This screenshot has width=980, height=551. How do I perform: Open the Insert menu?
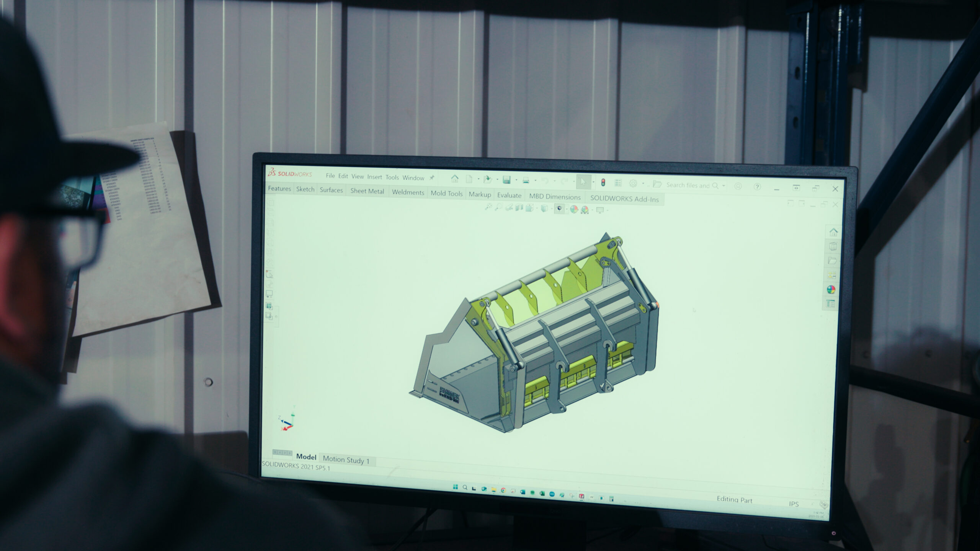coord(374,177)
